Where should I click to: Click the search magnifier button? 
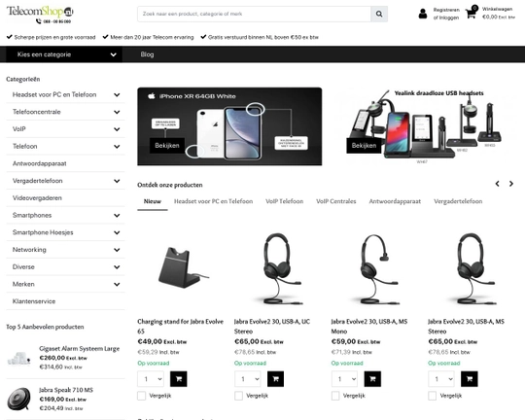tap(379, 14)
